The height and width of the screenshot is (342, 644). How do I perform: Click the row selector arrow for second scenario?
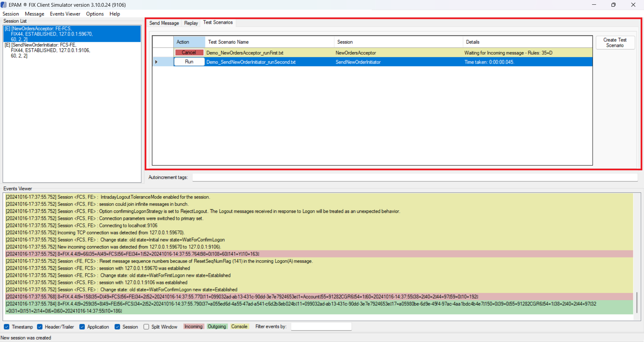[x=156, y=62]
